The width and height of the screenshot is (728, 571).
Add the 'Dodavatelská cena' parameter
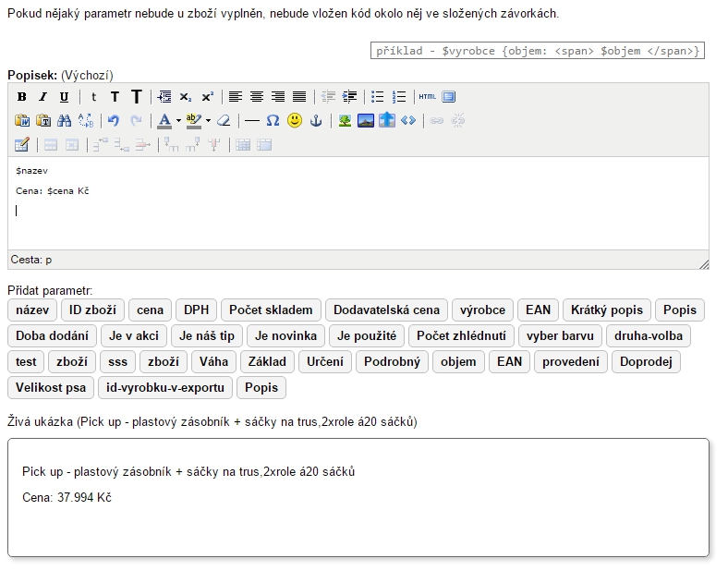[x=386, y=310]
